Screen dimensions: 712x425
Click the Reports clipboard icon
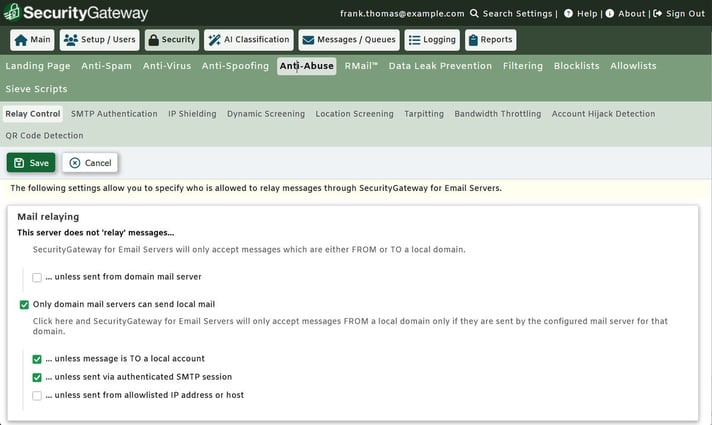pos(473,40)
